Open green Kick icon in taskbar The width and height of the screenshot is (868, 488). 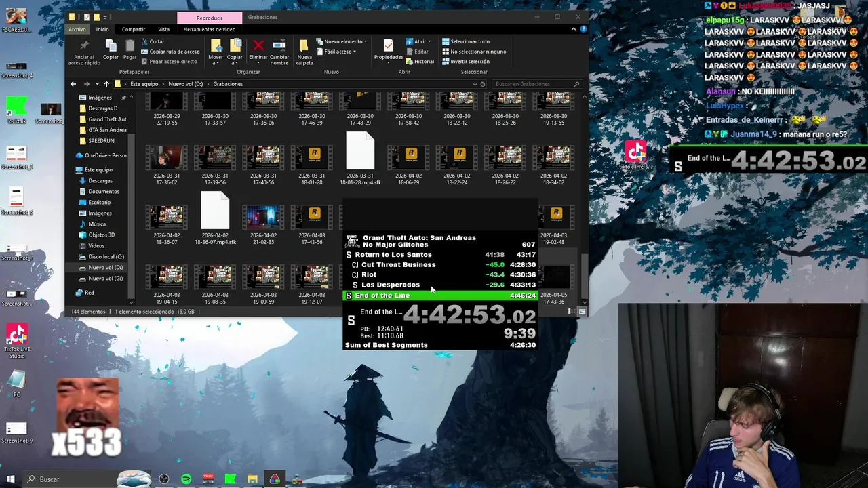(x=231, y=479)
